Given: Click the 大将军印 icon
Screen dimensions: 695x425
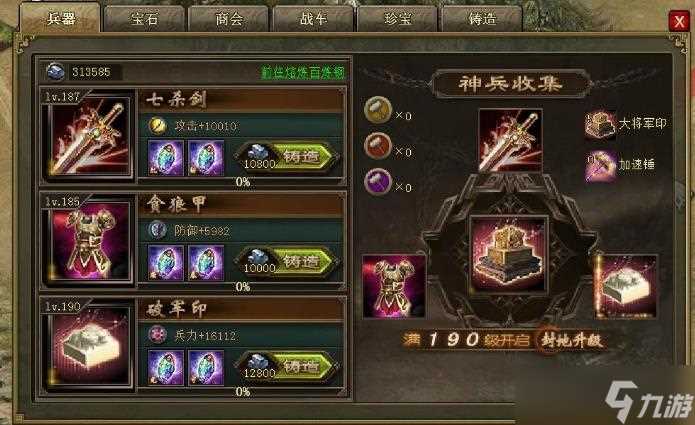Looking at the screenshot, I should (600, 125).
